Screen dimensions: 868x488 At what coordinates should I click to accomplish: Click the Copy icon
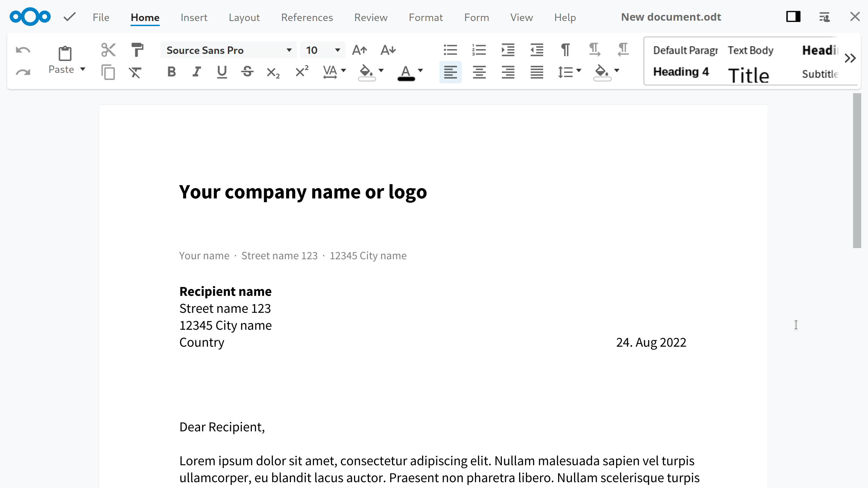pyautogui.click(x=108, y=72)
